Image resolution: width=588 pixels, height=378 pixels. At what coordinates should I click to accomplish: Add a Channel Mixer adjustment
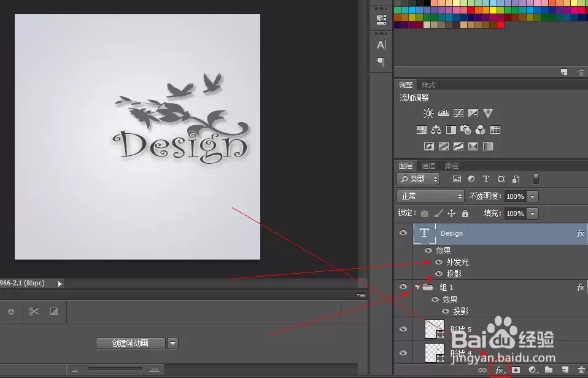click(481, 129)
